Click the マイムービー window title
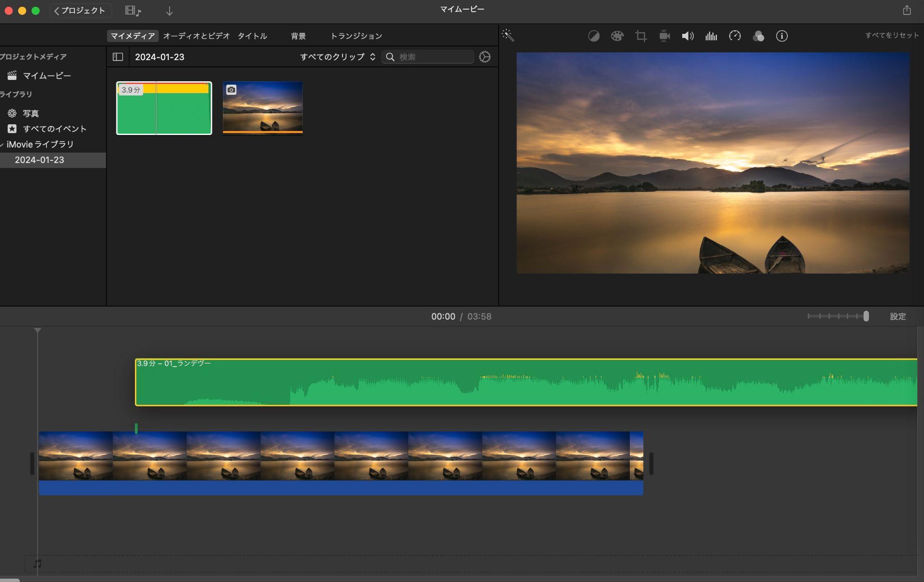 tap(462, 9)
